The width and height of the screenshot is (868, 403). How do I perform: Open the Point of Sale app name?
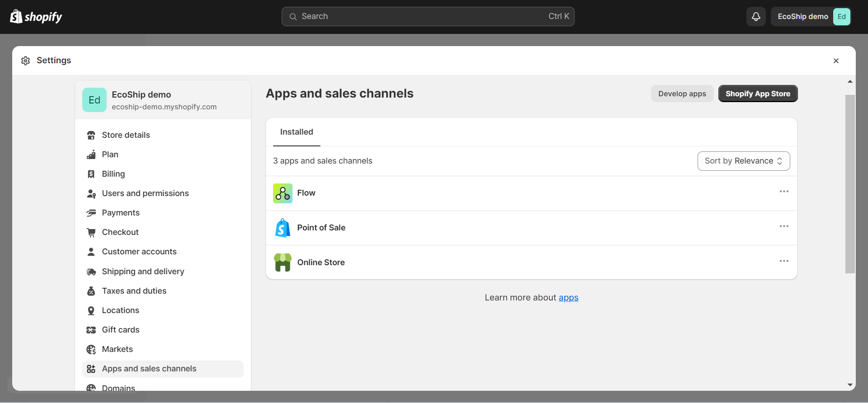tap(321, 228)
